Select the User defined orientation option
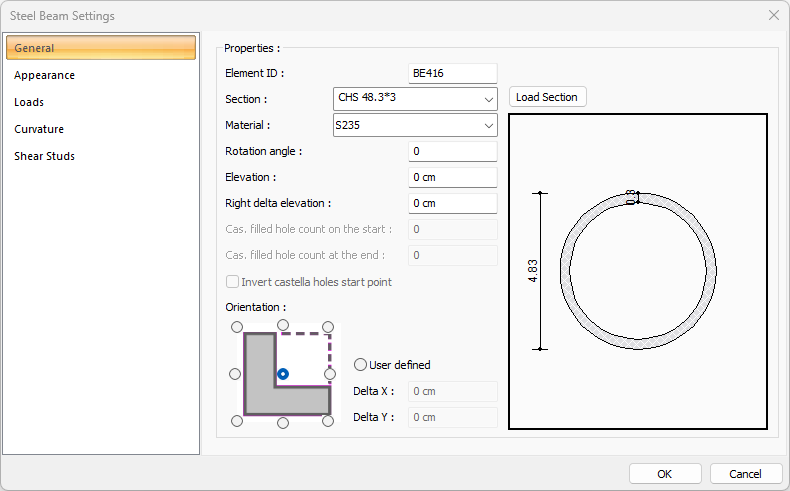This screenshot has height=491, width=790. pos(361,365)
